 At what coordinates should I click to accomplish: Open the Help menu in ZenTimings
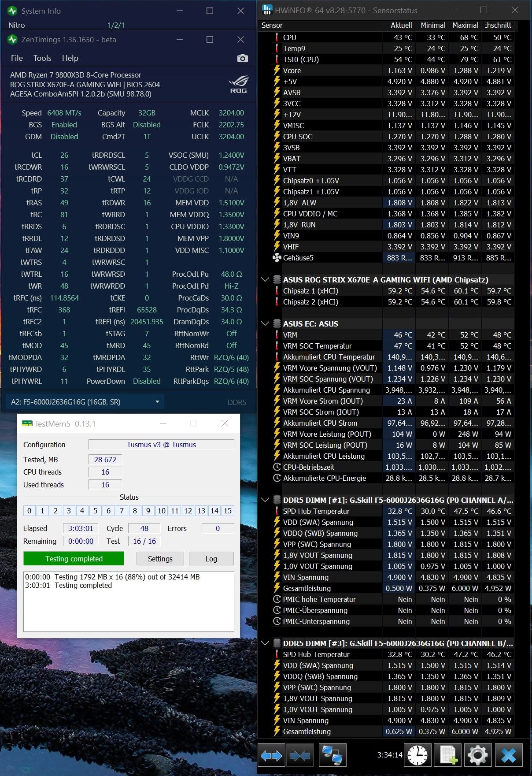(70, 58)
